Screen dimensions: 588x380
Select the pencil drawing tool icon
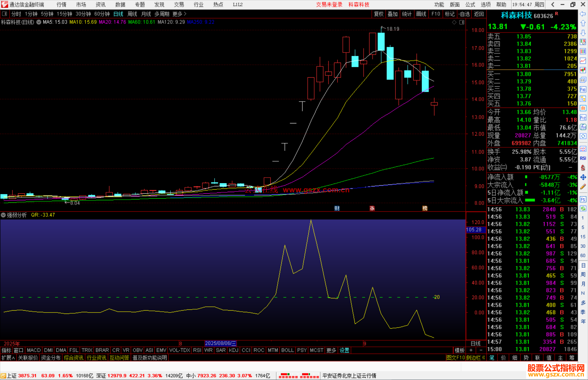pyautogui.click(x=583, y=187)
